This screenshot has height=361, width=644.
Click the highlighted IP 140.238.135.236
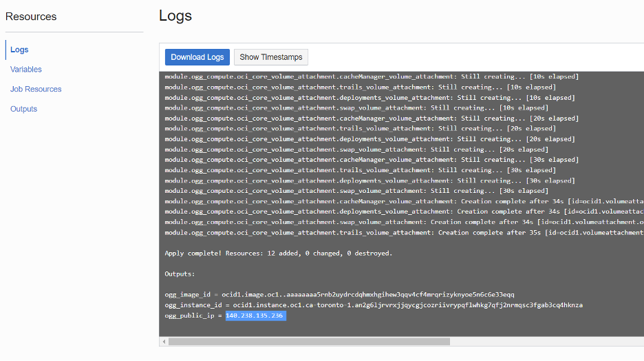click(x=255, y=316)
